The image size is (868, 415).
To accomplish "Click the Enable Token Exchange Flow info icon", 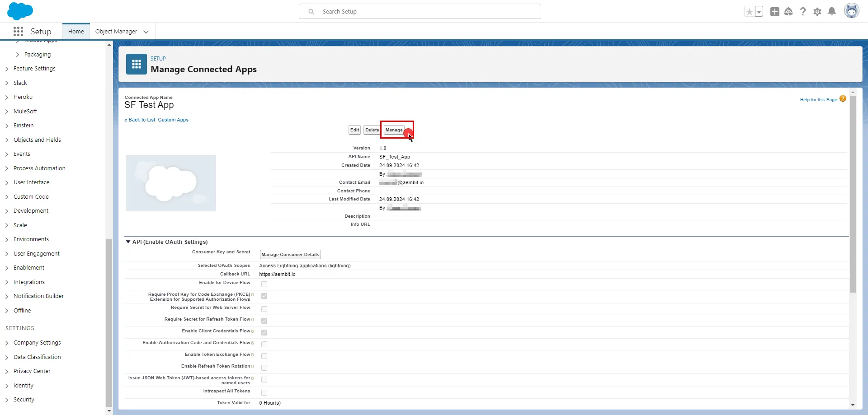I will click(252, 354).
